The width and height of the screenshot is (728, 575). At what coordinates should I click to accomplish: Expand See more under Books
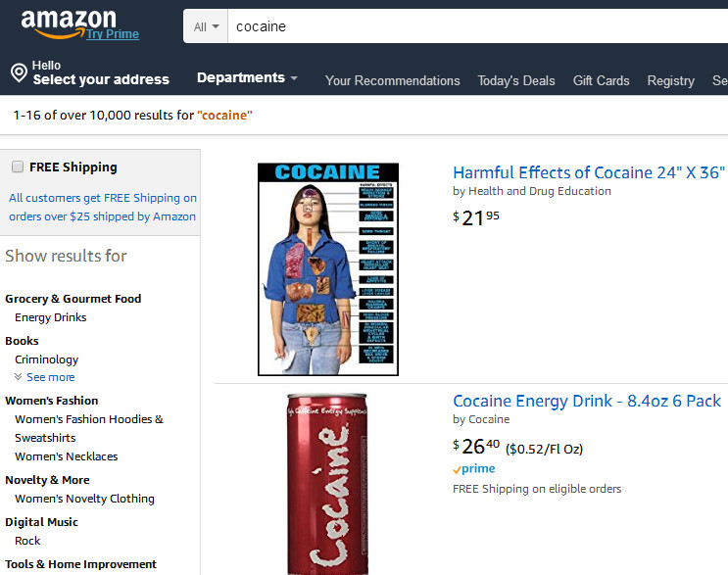pyautogui.click(x=49, y=377)
